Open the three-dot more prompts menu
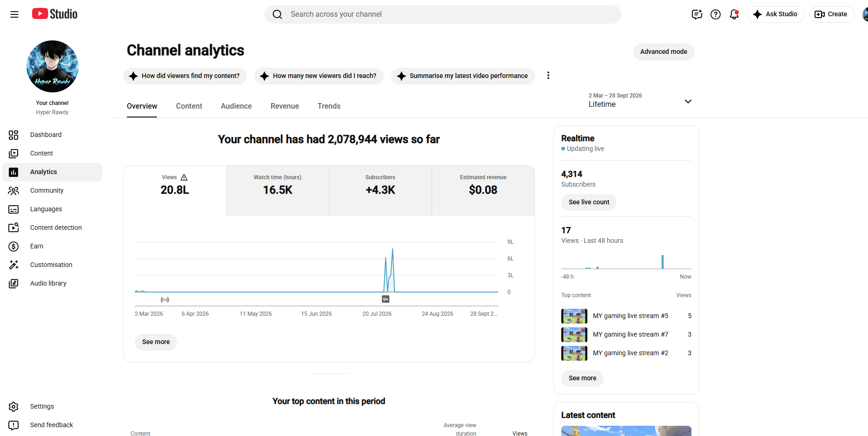 pyautogui.click(x=548, y=75)
